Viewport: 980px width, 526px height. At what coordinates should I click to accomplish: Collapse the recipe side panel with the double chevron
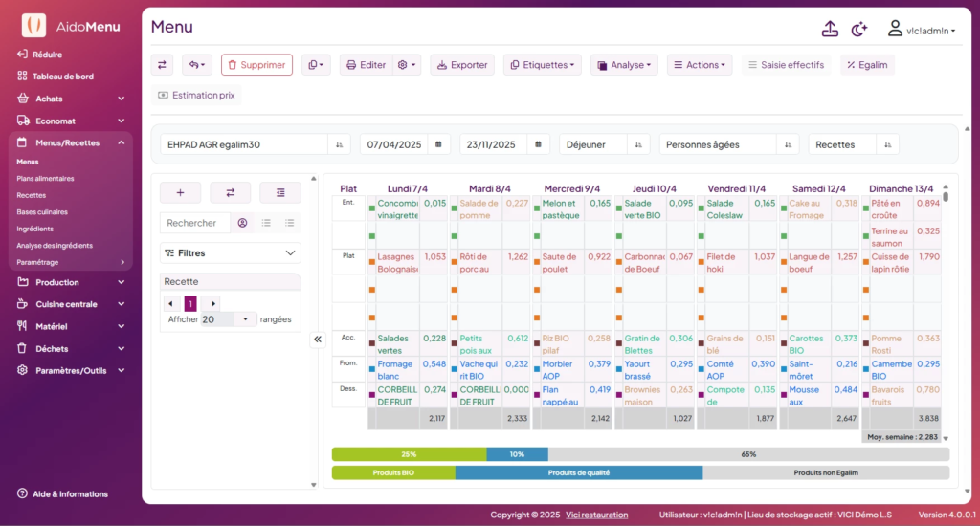pyautogui.click(x=318, y=340)
